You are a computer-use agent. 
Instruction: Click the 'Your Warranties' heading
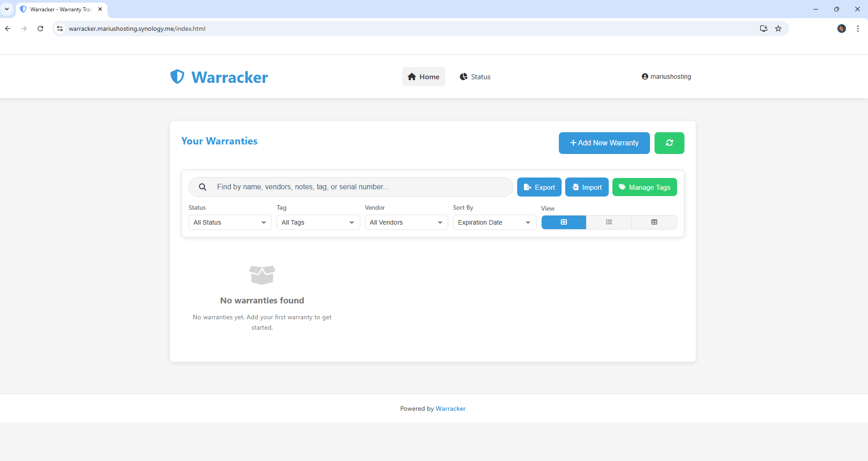pyautogui.click(x=219, y=141)
